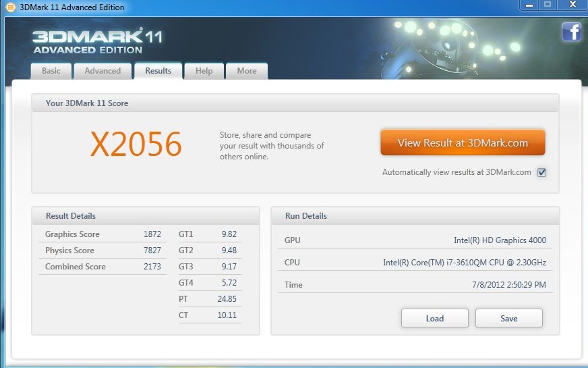Click the 3DMark 11 title bar app icon
This screenshot has width=588, height=368.
click(11, 7)
